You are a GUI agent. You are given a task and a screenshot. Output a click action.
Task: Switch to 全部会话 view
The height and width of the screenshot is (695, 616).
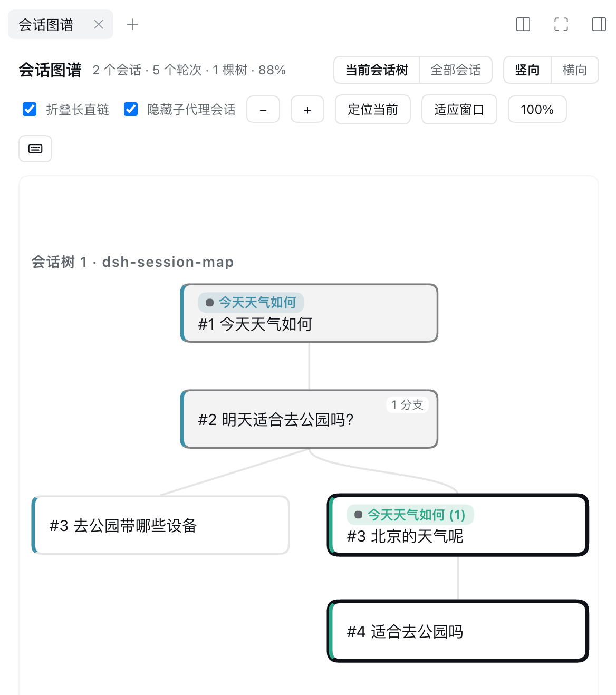pos(456,70)
